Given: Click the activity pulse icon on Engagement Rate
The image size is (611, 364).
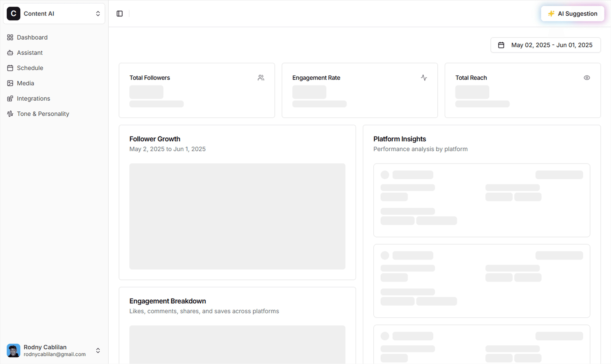Looking at the screenshot, I should (x=424, y=78).
